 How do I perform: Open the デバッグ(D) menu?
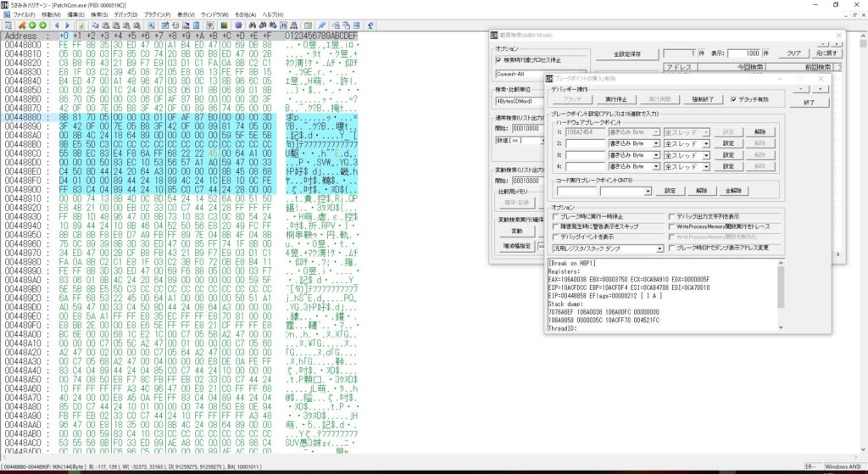[125, 15]
